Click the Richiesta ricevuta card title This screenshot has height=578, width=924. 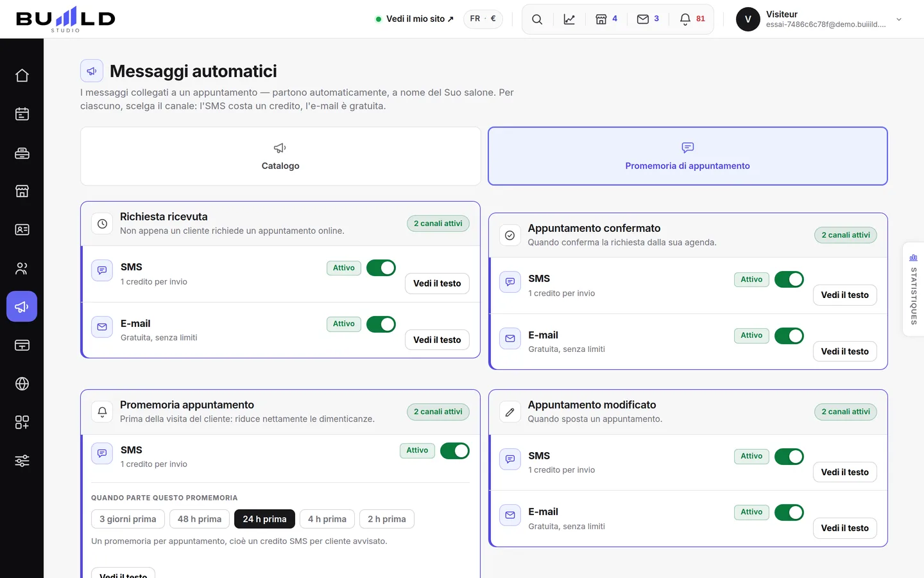click(164, 216)
